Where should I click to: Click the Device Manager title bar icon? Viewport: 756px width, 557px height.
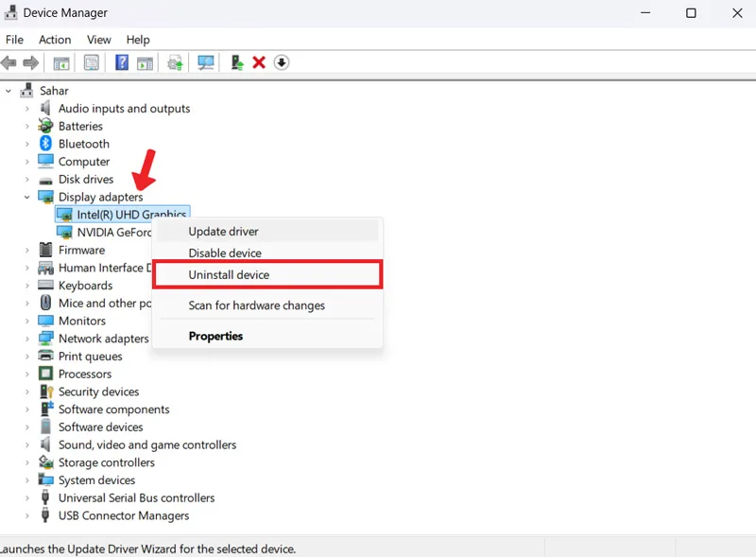(x=10, y=12)
